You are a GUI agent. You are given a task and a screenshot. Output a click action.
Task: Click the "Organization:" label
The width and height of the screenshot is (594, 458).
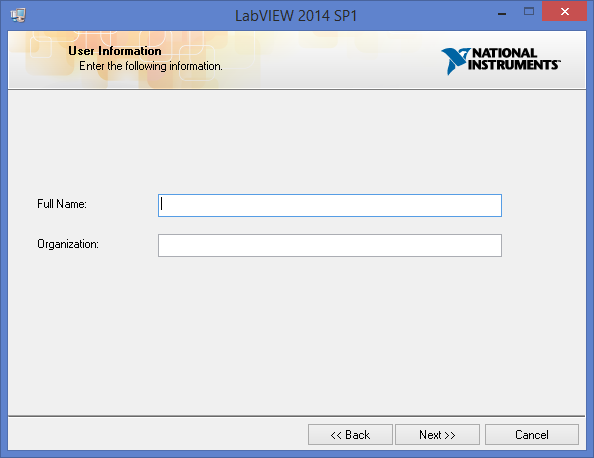(68, 244)
